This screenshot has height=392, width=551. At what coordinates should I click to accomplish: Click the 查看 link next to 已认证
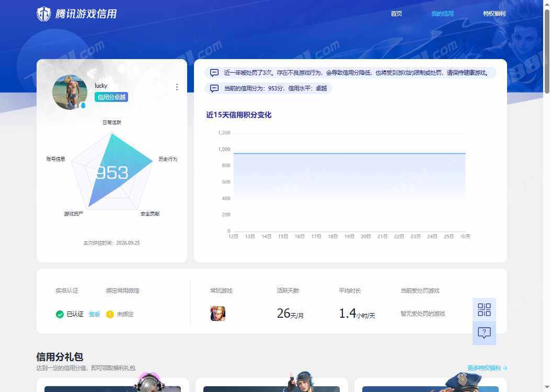[94, 314]
